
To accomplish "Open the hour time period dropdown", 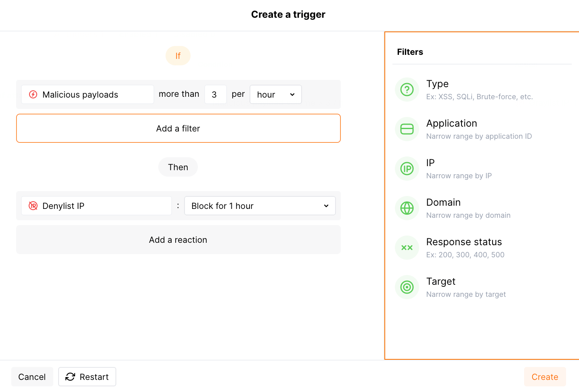I will 275,94.
